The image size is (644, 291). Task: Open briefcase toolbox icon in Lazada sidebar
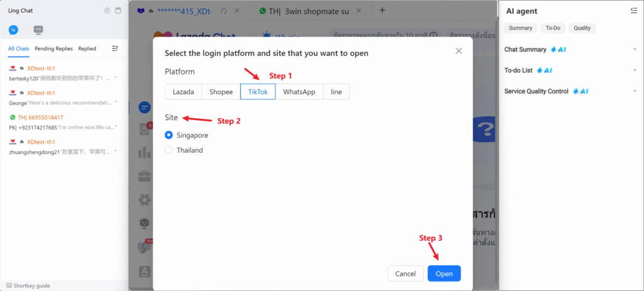coord(145,177)
